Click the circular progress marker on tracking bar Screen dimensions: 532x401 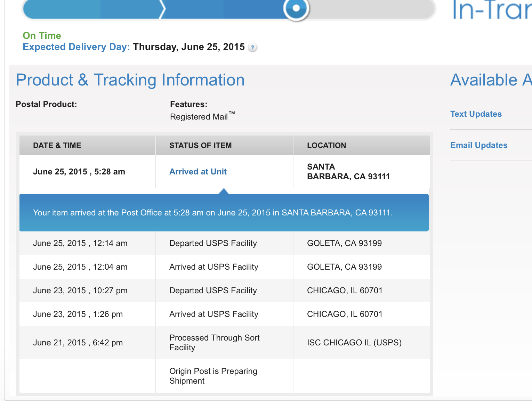(x=296, y=8)
